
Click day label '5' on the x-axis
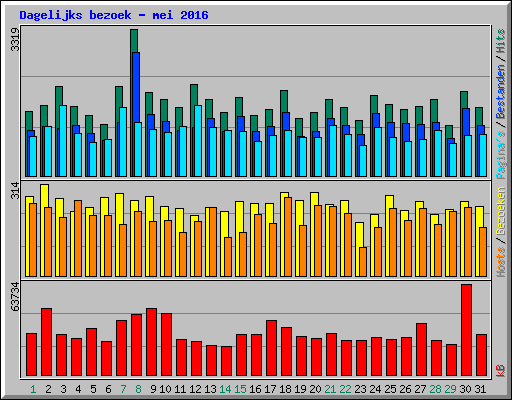pyautogui.click(x=93, y=389)
